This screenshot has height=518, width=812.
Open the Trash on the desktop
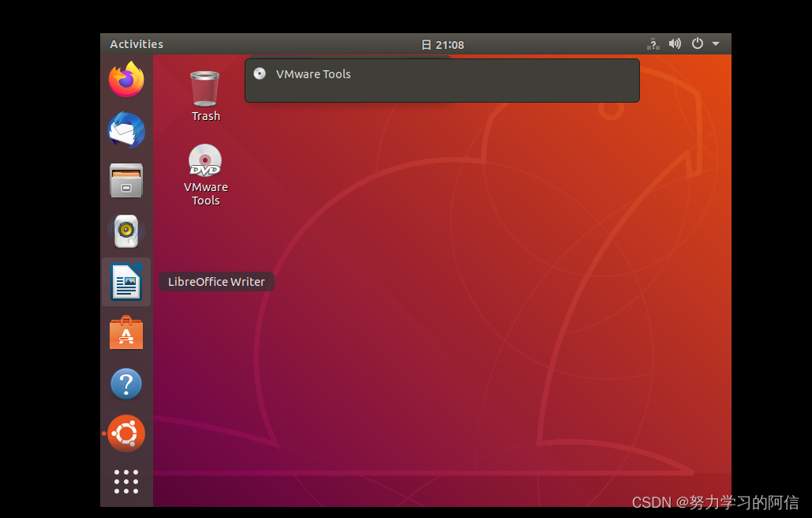pos(205,88)
